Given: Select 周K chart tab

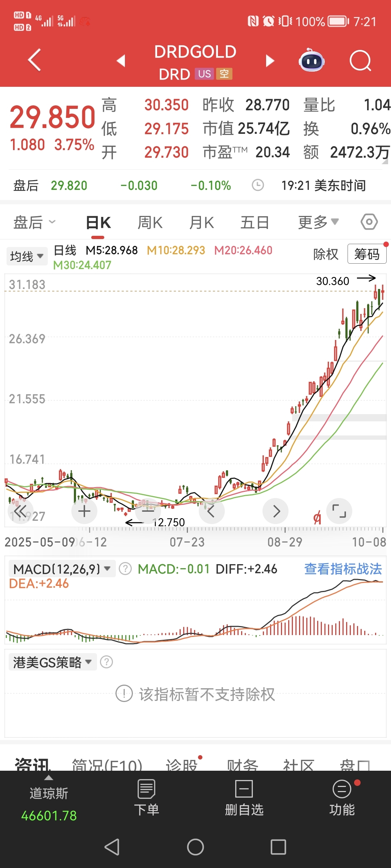Looking at the screenshot, I should click(150, 222).
